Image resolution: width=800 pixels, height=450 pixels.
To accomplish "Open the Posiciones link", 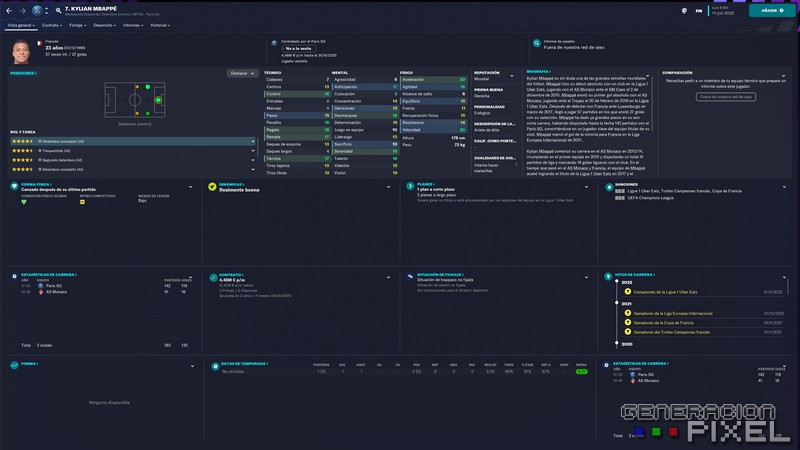I will coord(23,73).
